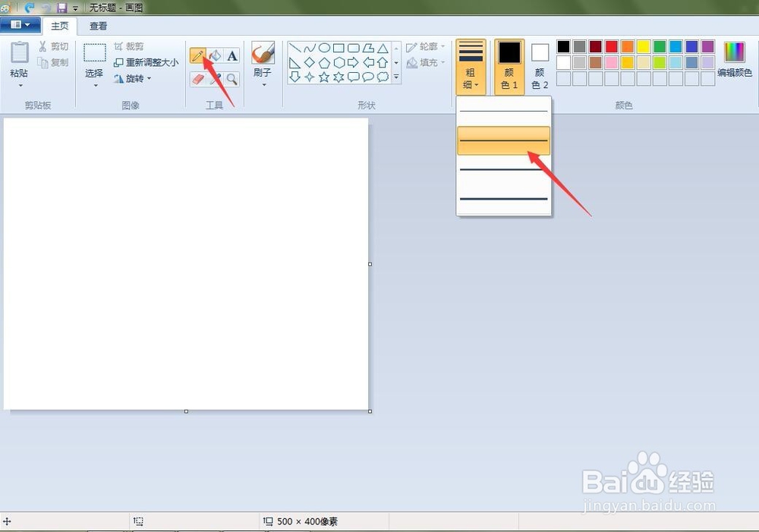The image size is (759, 532).
Task: Select the Rectangle shape
Action: pyautogui.click(x=339, y=48)
